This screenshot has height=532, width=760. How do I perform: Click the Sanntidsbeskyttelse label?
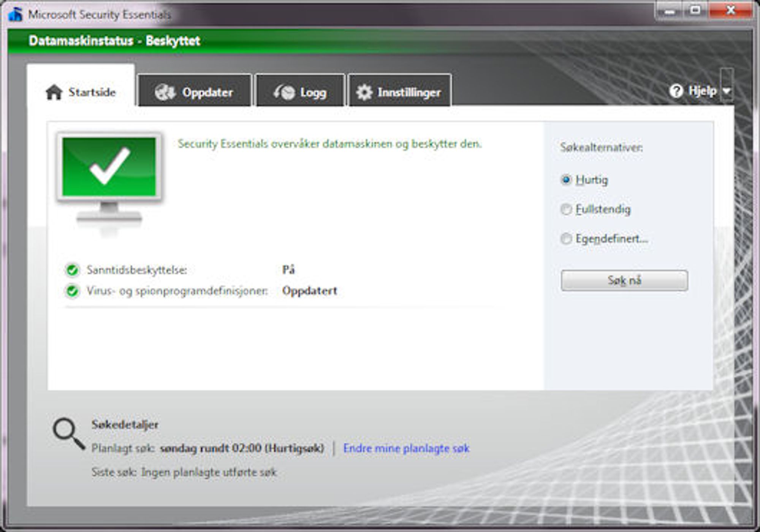pyautogui.click(x=137, y=270)
